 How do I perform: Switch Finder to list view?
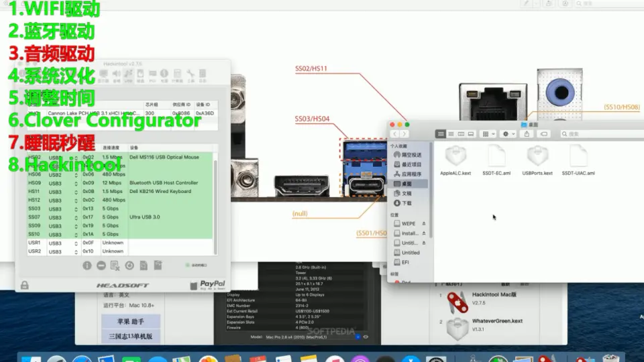click(x=451, y=134)
